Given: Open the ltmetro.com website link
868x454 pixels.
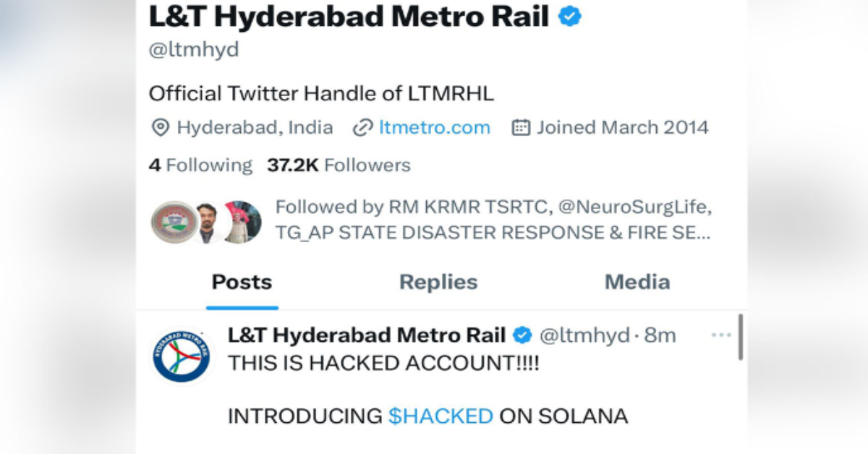Looking at the screenshot, I should (434, 128).
